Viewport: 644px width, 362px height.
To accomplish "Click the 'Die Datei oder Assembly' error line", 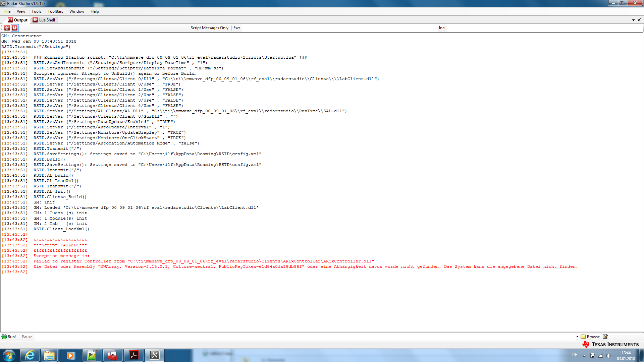I will [x=306, y=267].
